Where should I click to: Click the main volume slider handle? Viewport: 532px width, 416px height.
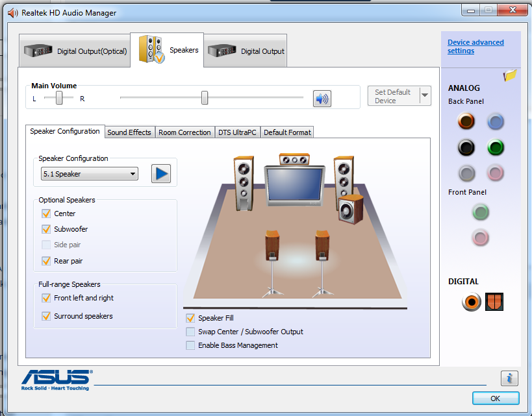(x=205, y=97)
